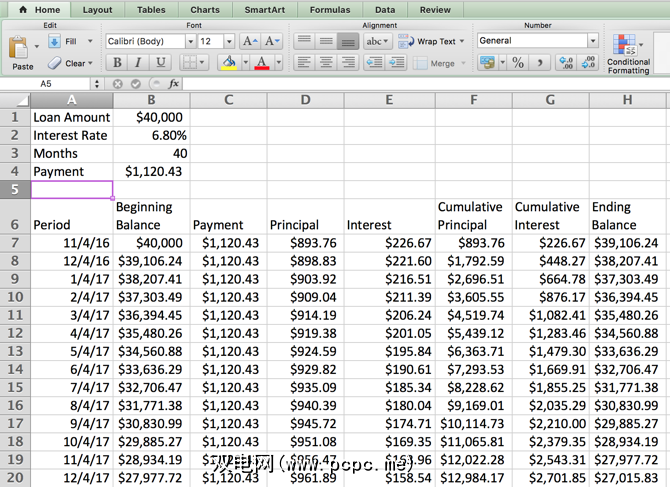Click the fx insert function icon

[x=174, y=84]
